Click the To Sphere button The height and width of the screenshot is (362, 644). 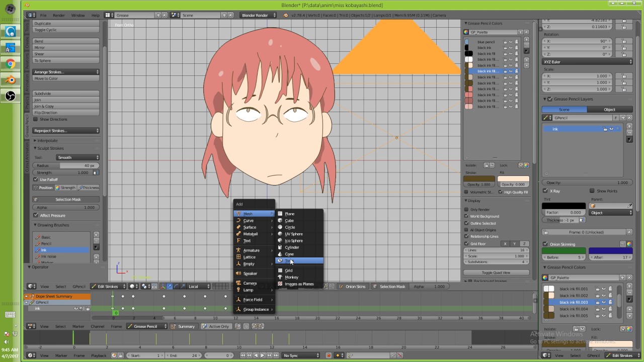pyautogui.click(x=66, y=61)
